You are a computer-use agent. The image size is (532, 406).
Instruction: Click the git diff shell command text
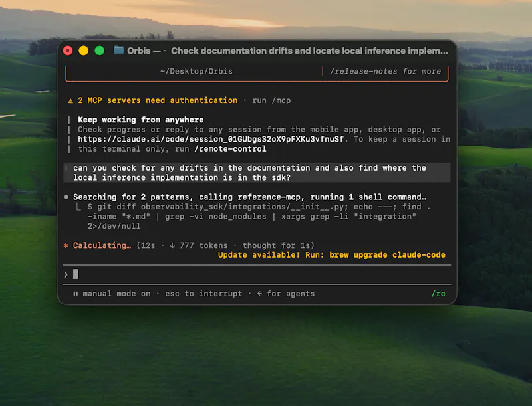259,216
